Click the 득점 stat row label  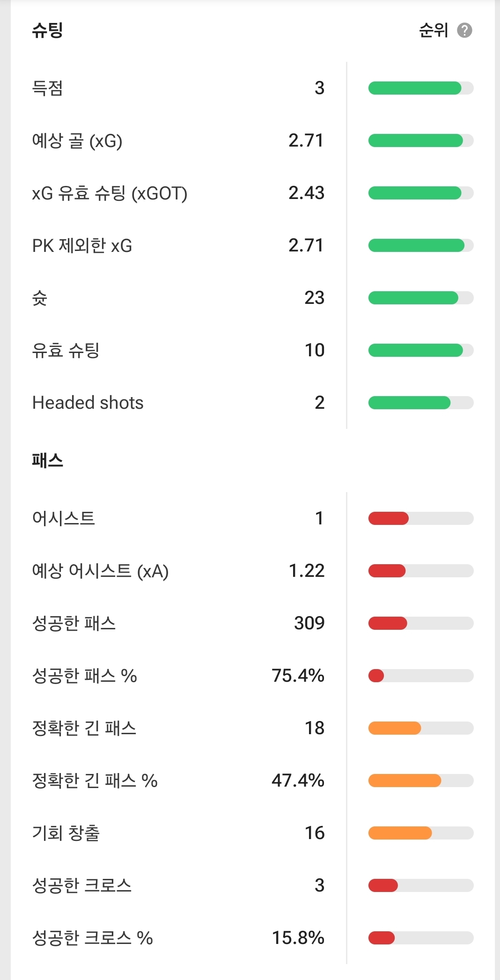(47, 88)
